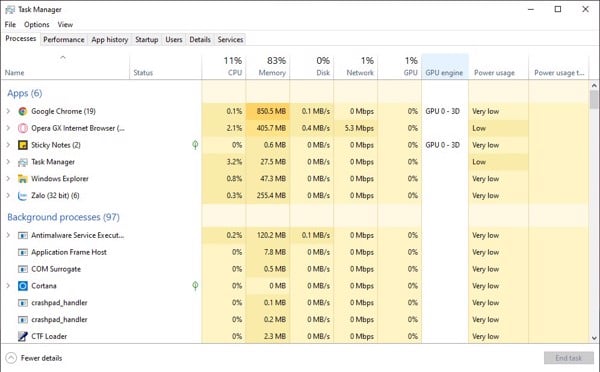Click Opera GX 405.7 MB memory value
This screenshot has width=600, height=372.
coord(271,128)
